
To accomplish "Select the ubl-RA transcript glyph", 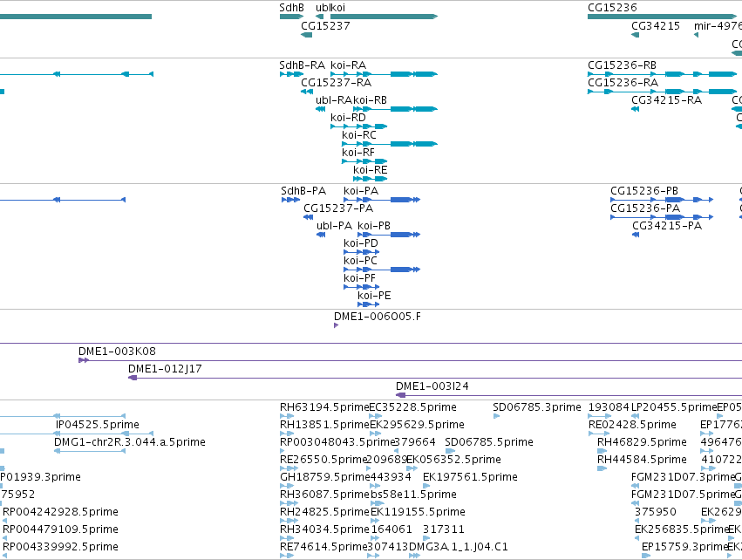I will 320,109.
